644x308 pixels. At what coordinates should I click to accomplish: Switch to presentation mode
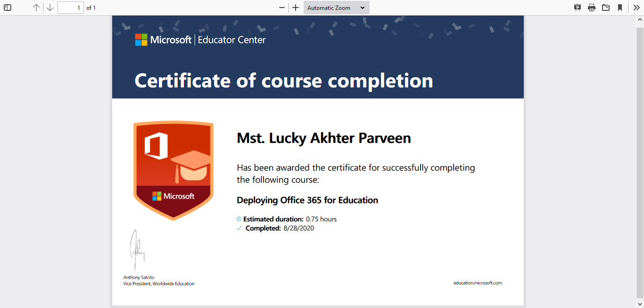pyautogui.click(x=578, y=8)
